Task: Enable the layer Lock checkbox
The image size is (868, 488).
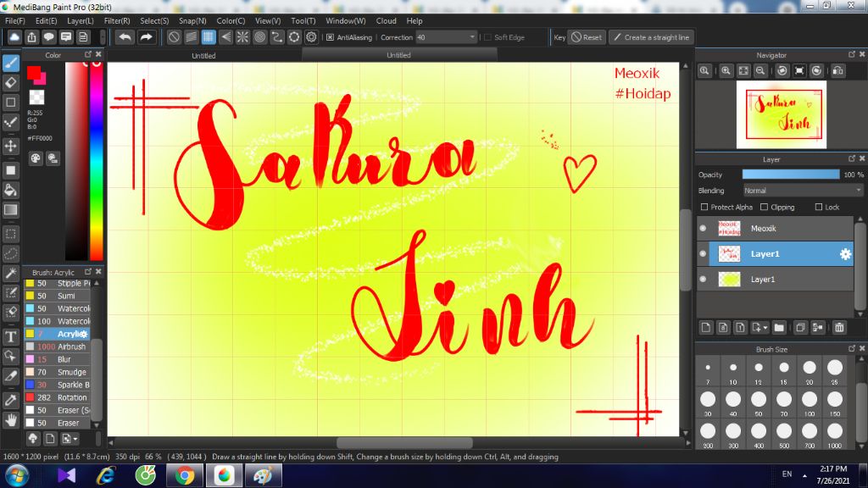Action: click(819, 207)
